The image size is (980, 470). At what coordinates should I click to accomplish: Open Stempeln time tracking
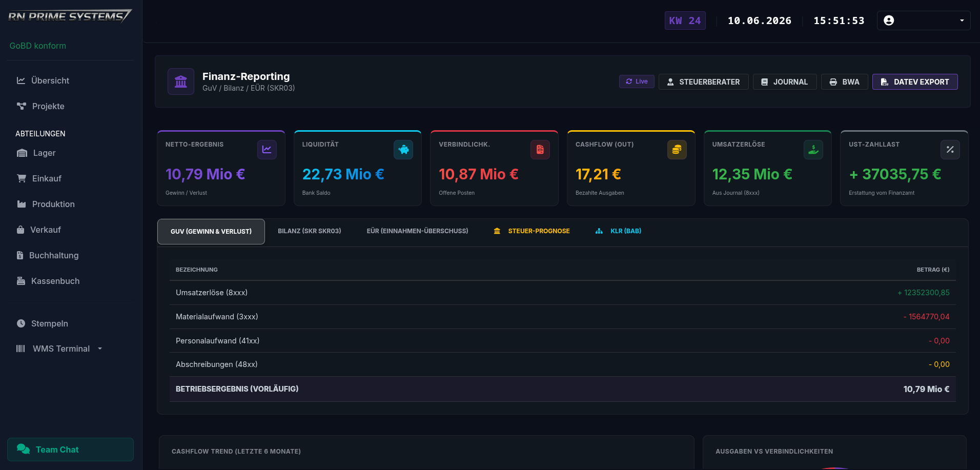coord(70,323)
